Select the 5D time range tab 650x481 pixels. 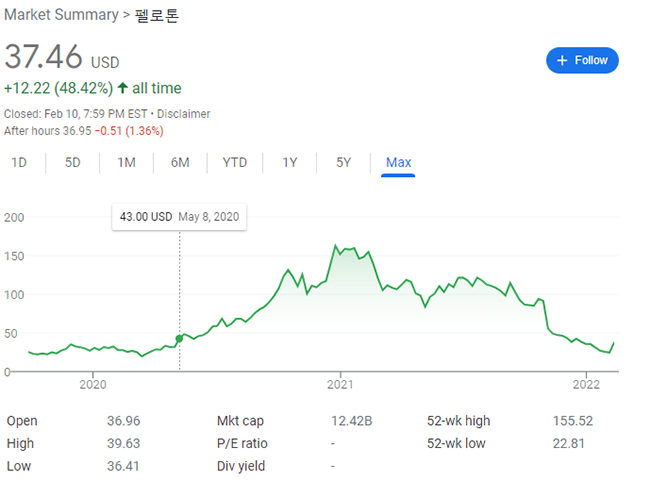coord(73,163)
